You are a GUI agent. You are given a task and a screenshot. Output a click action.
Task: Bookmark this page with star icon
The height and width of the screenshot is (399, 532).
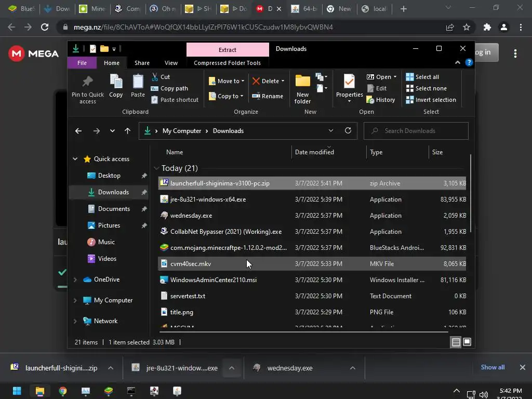pos(467,27)
